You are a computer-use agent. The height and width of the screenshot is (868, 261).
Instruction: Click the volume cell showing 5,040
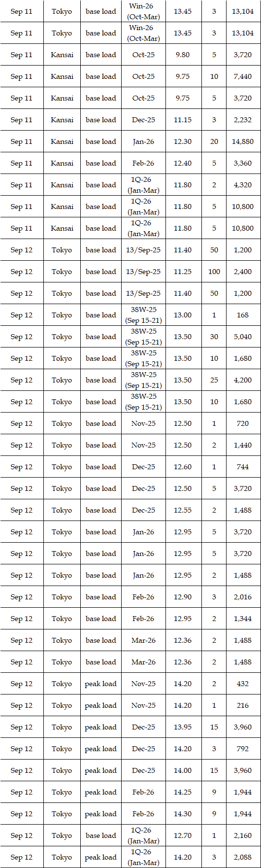[243, 337]
